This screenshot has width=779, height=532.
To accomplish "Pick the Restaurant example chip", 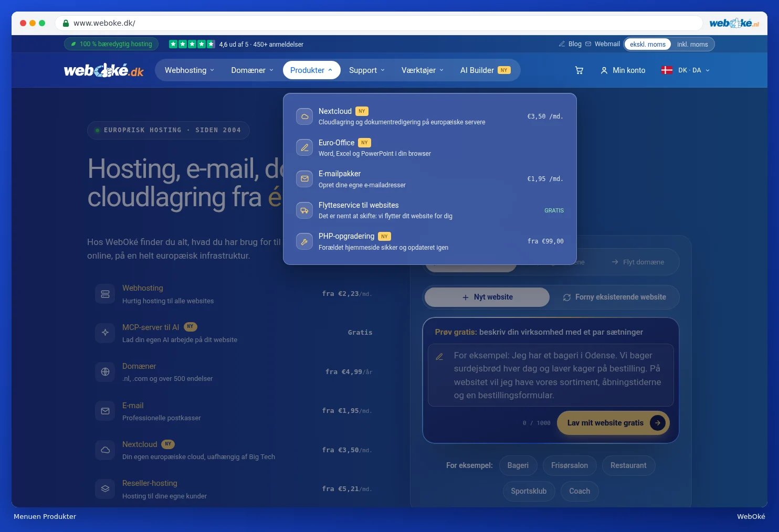I will 628,465.
